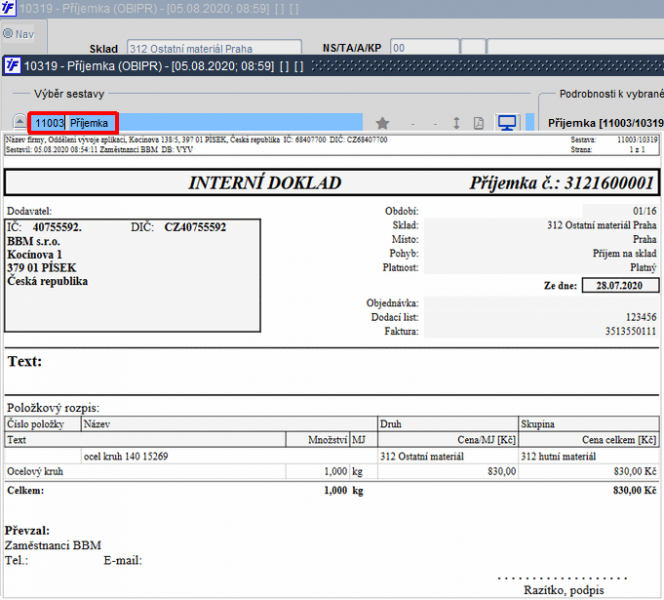Image resolution: width=664 pixels, height=600 pixels.
Task: Click the small empty field after the 00 field
Action: (473, 47)
